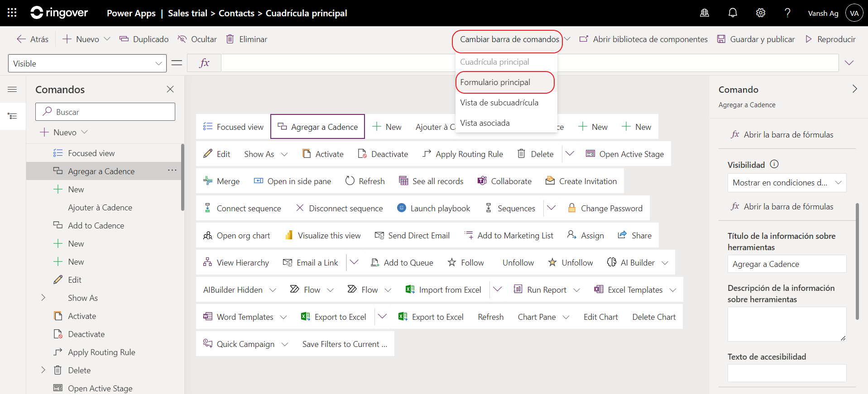Viewport: 868px width, 394px height.
Task: Click Ocultar to hide the command
Action: [197, 39]
